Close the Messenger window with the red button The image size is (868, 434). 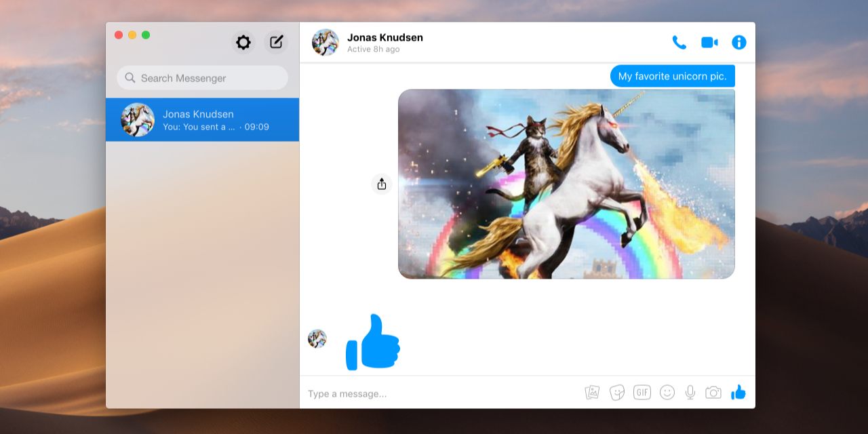pyautogui.click(x=119, y=35)
